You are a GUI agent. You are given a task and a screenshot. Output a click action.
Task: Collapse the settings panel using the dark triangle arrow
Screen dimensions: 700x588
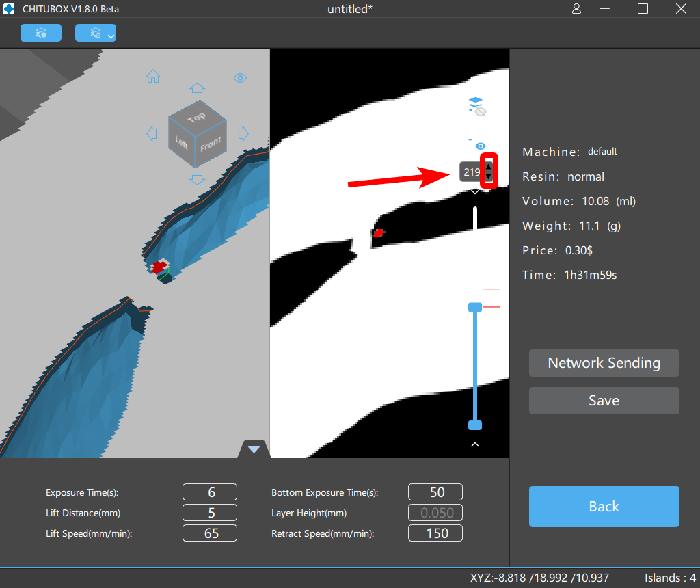[253, 449]
